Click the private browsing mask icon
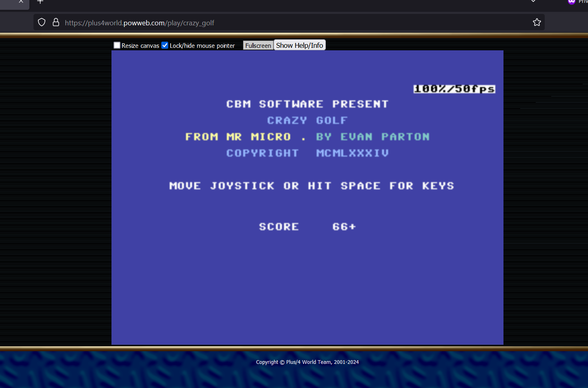 [572, 2]
